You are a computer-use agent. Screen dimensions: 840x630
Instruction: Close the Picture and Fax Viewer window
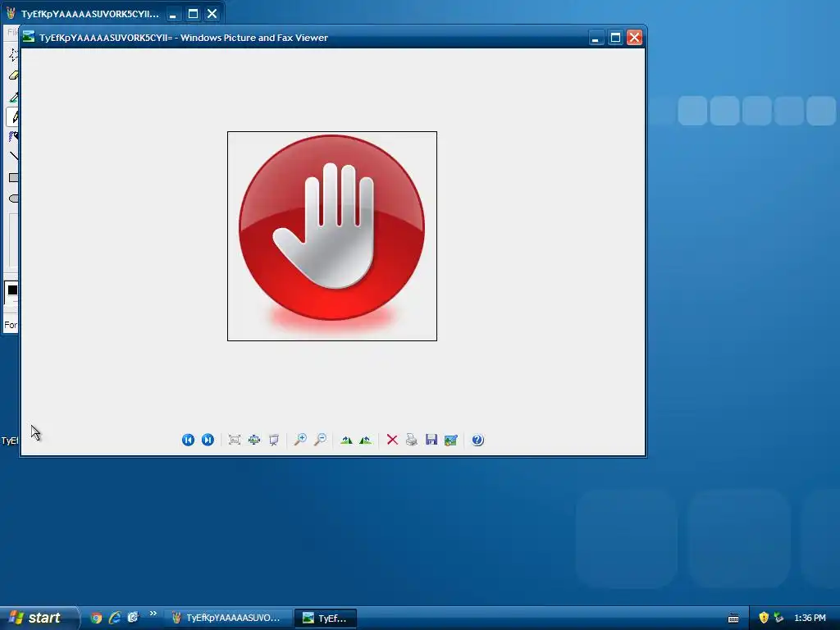tap(634, 38)
